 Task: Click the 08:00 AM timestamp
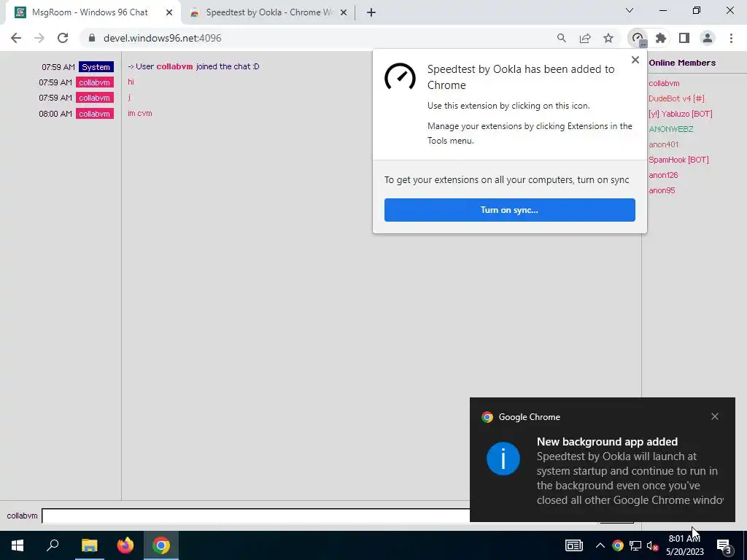click(55, 114)
